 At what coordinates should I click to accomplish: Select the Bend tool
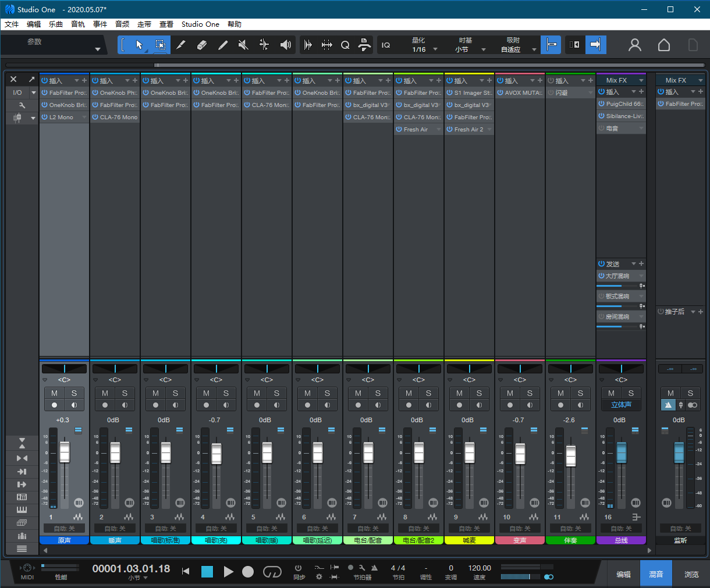(x=264, y=45)
